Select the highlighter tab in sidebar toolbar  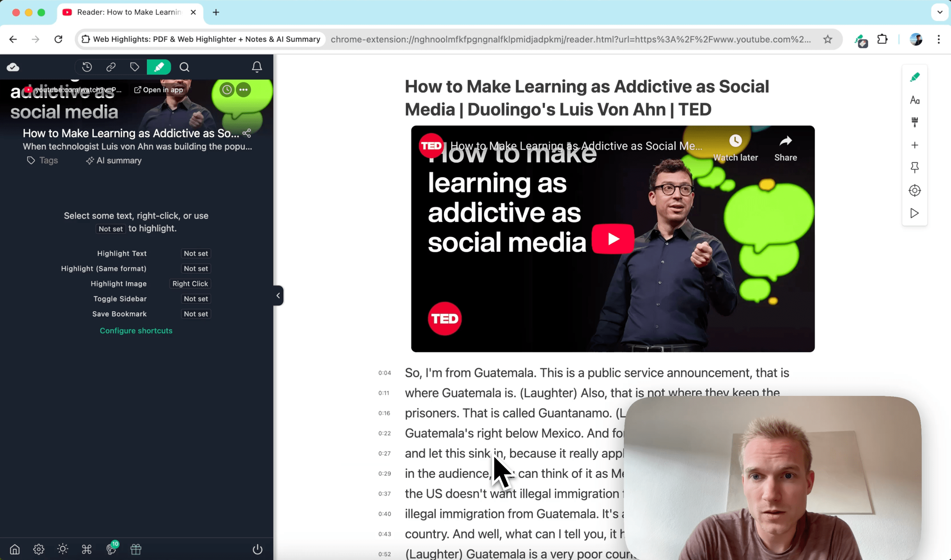point(159,67)
